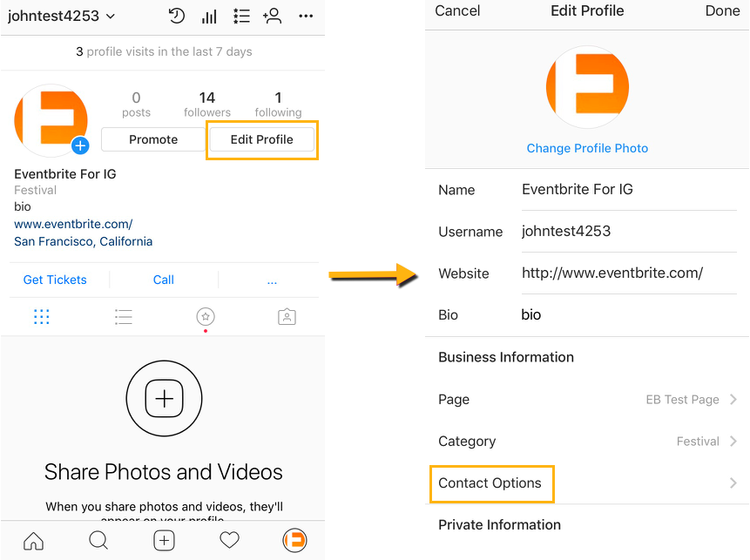Open San Francisco, California location link
The height and width of the screenshot is (560, 750).
click(x=84, y=241)
